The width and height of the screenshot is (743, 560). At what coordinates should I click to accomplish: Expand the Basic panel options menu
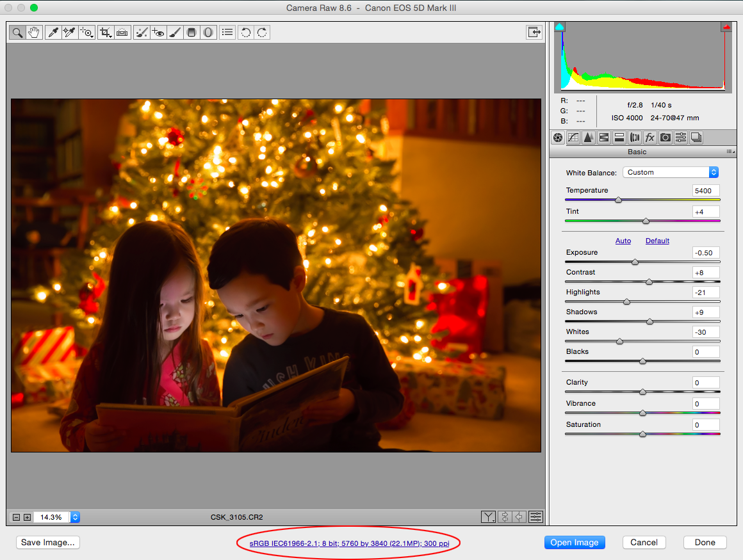730,152
